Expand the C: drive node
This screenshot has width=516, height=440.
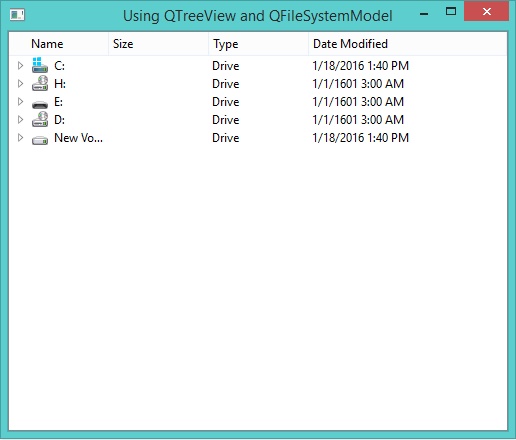tap(20, 65)
